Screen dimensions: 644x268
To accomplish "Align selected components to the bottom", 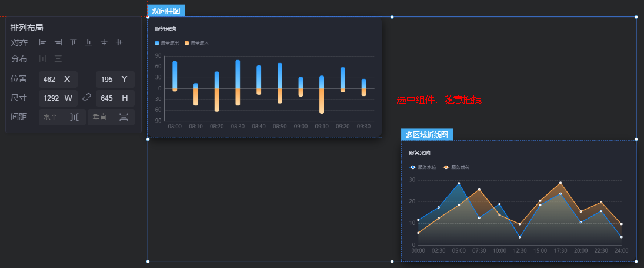I will (x=88, y=42).
